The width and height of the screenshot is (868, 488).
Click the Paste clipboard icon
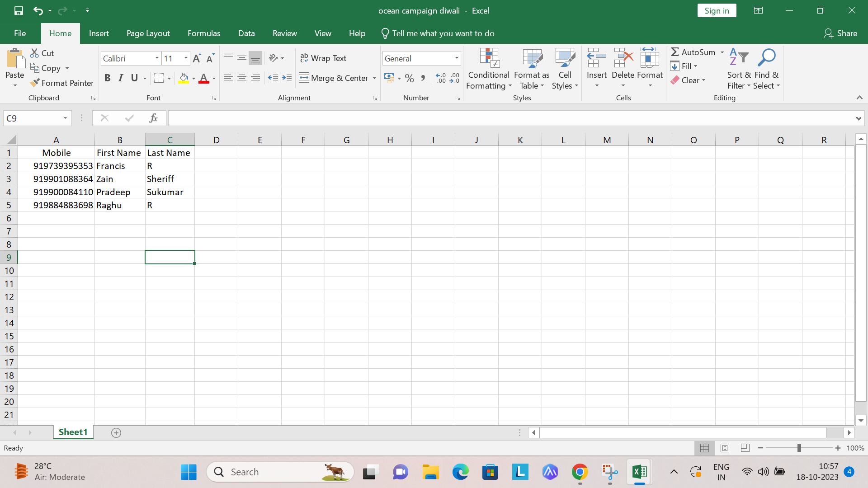(x=15, y=59)
